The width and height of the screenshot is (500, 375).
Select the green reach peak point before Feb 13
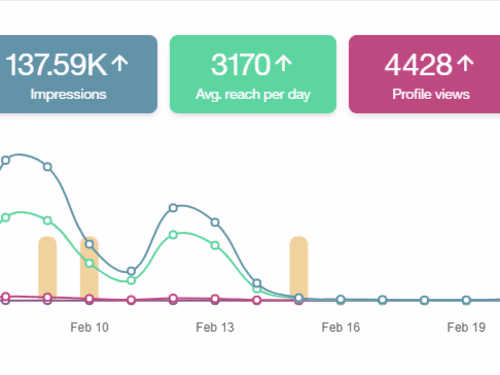(x=173, y=235)
